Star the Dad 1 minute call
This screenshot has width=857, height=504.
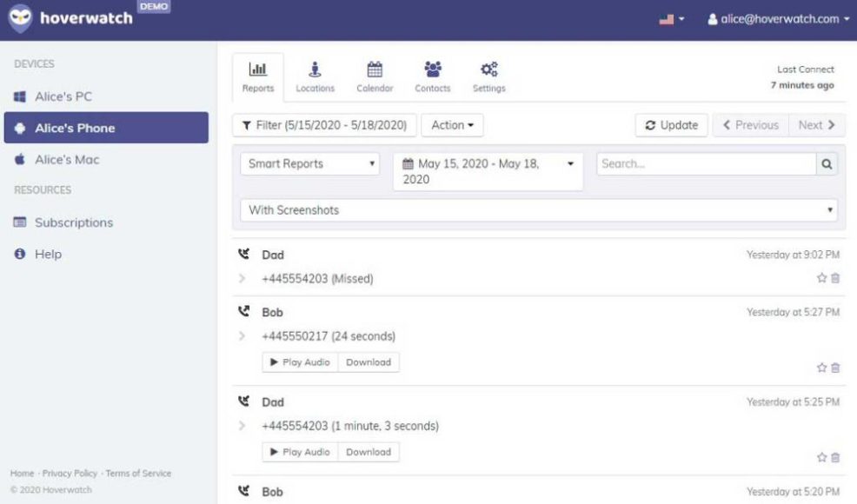tap(821, 457)
